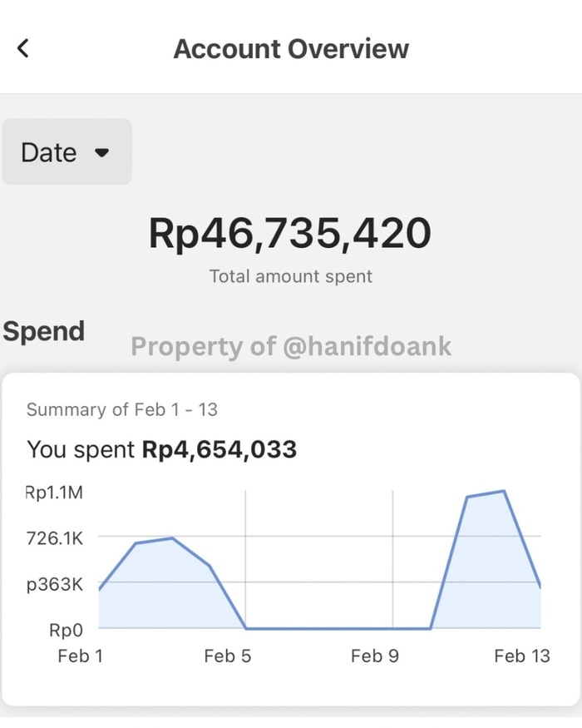Tap the Feb 9 axis label
The width and height of the screenshot is (582, 728).
point(374,656)
